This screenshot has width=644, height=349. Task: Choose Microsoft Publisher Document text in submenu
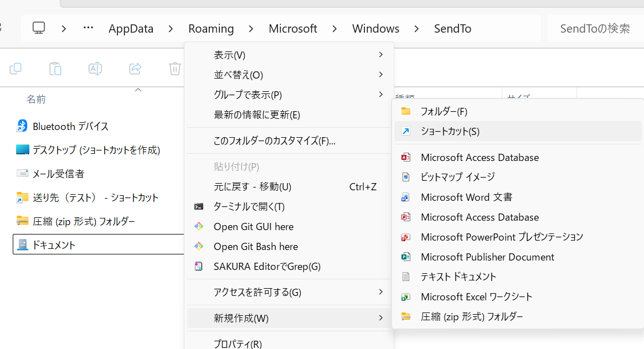point(487,257)
